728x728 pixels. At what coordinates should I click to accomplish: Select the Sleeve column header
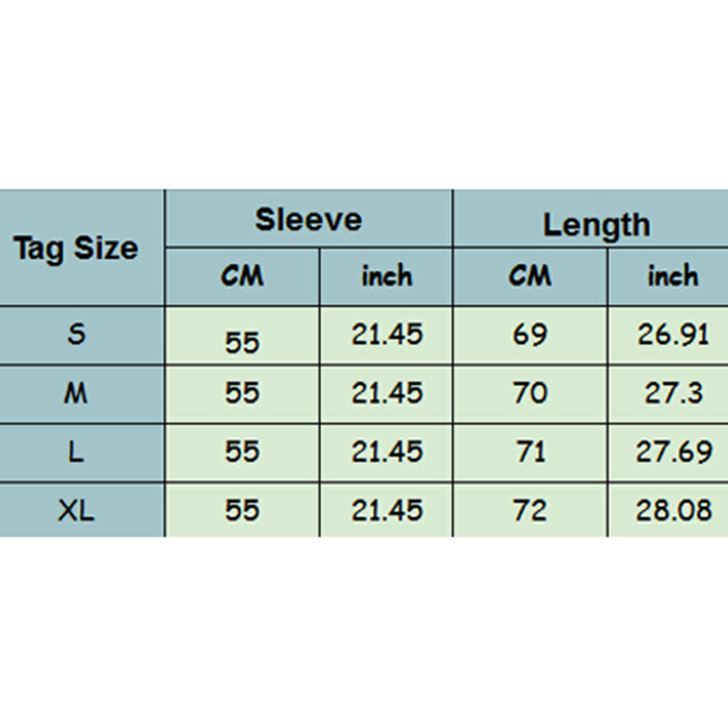pos(308,219)
